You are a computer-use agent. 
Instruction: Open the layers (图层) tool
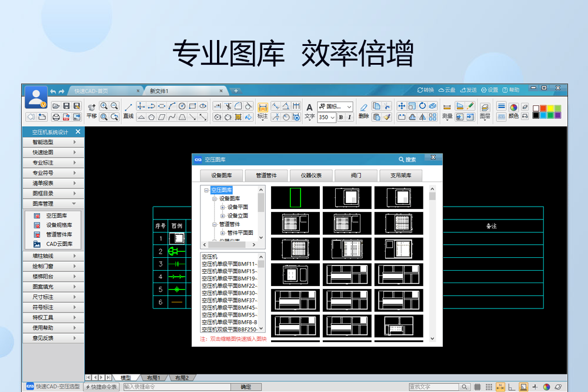tap(485, 107)
